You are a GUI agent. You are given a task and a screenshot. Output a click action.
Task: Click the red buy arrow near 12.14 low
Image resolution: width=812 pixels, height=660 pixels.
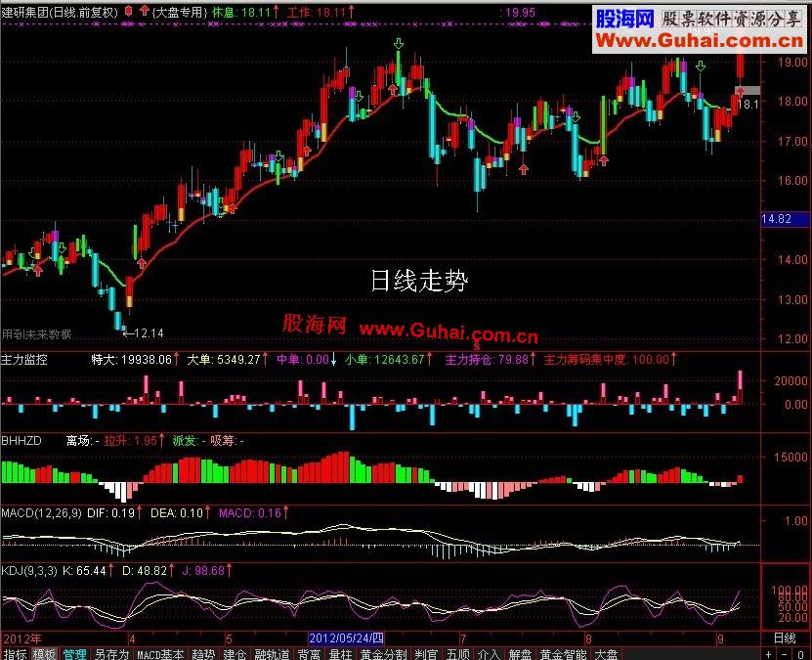tap(142, 263)
